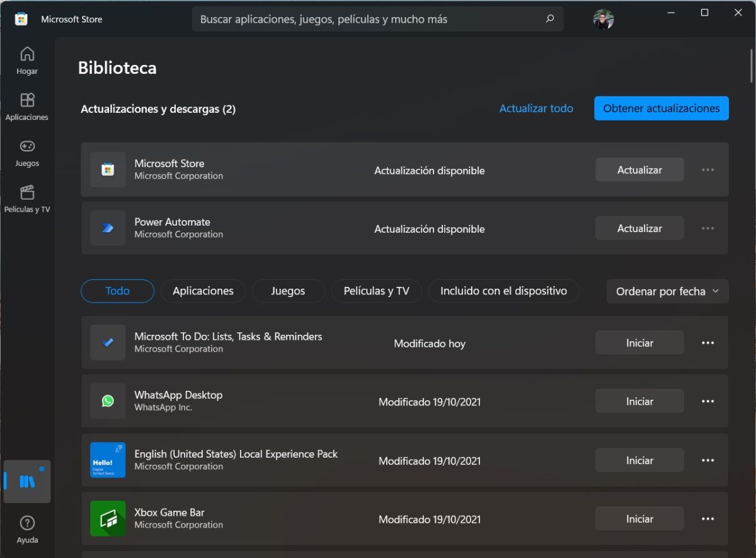
Task: Click Iniciar for Xbox Game Bar
Action: (639, 519)
